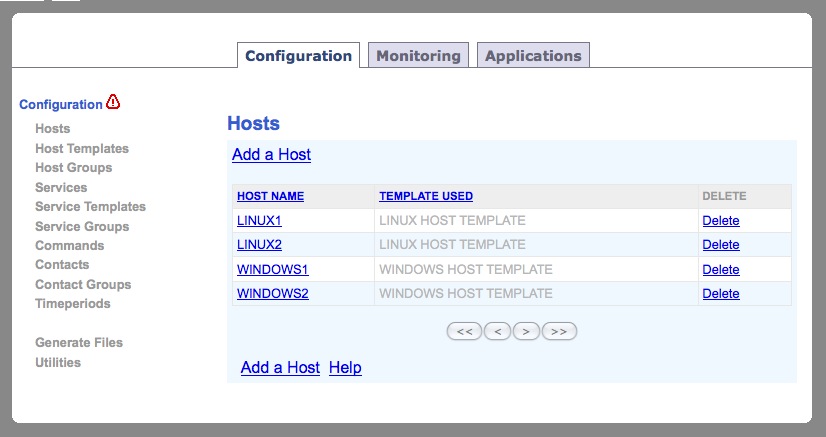Screen dimensions: 826x437
Task: Go to first page with << button
Action: tap(464, 331)
